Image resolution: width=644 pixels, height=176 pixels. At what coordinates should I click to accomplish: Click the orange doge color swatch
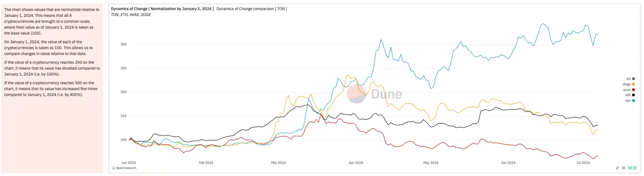pyautogui.click(x=633, y=84)
